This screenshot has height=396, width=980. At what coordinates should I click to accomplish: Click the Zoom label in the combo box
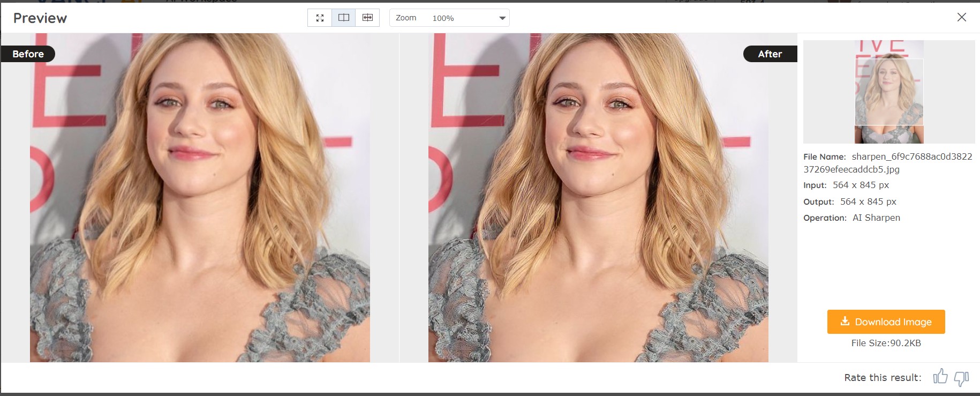(x=406, y=18)
